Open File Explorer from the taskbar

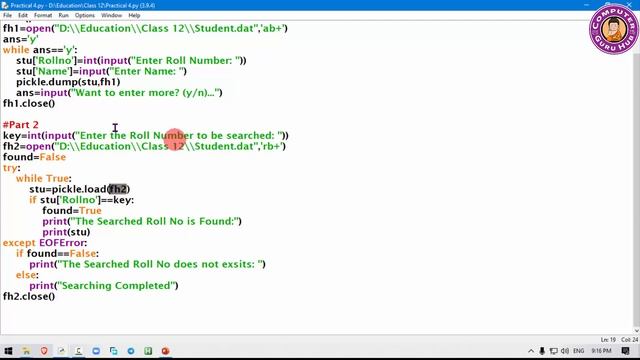click(26, 351)
